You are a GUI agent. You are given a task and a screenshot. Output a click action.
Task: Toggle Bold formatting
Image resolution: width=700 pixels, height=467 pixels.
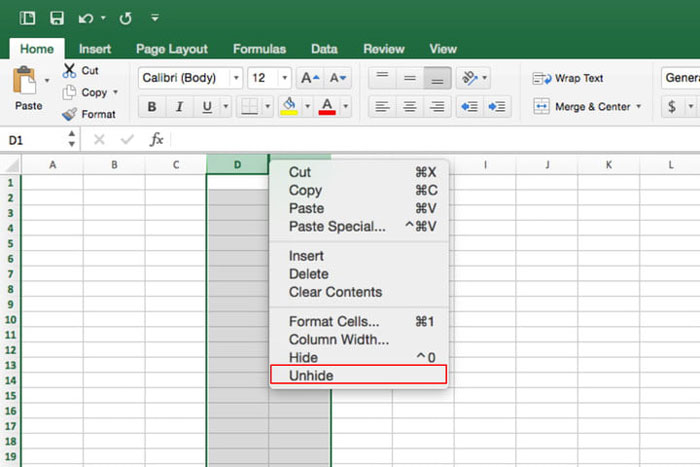(x=152, y=107)
